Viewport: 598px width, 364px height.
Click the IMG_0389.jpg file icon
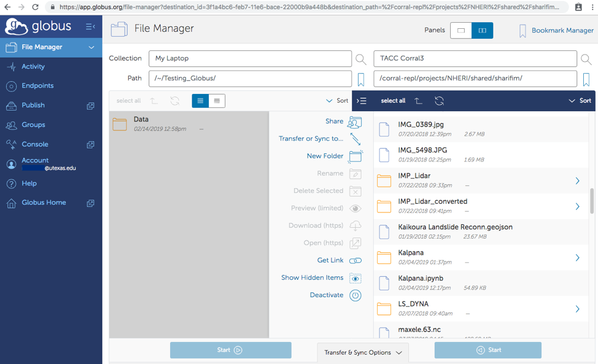384,129
